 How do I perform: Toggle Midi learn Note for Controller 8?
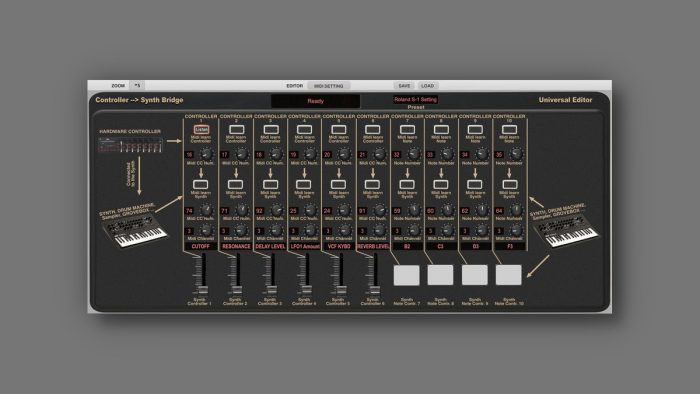pyautogui.click(x=441, y=129)
